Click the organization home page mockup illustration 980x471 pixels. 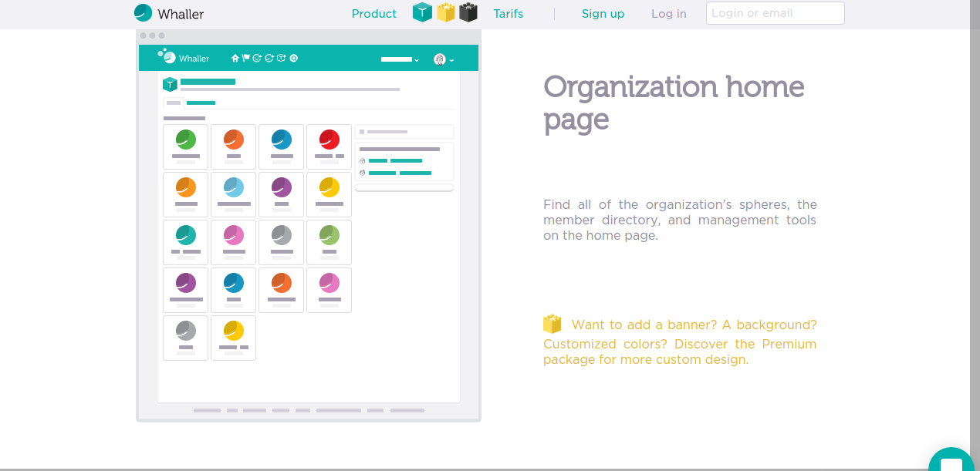pos(309,226)
